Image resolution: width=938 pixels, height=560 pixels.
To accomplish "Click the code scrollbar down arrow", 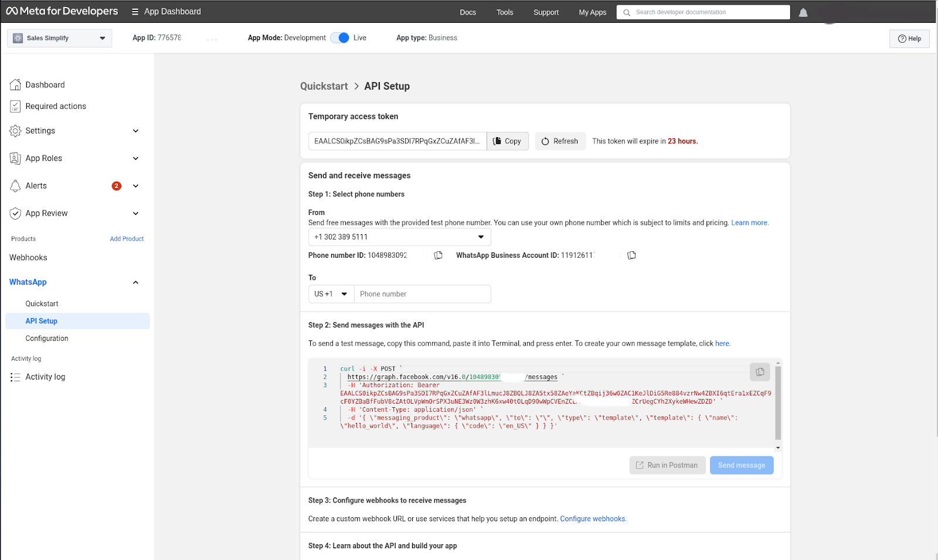I will pyautogui.click(x=778, y=448).
